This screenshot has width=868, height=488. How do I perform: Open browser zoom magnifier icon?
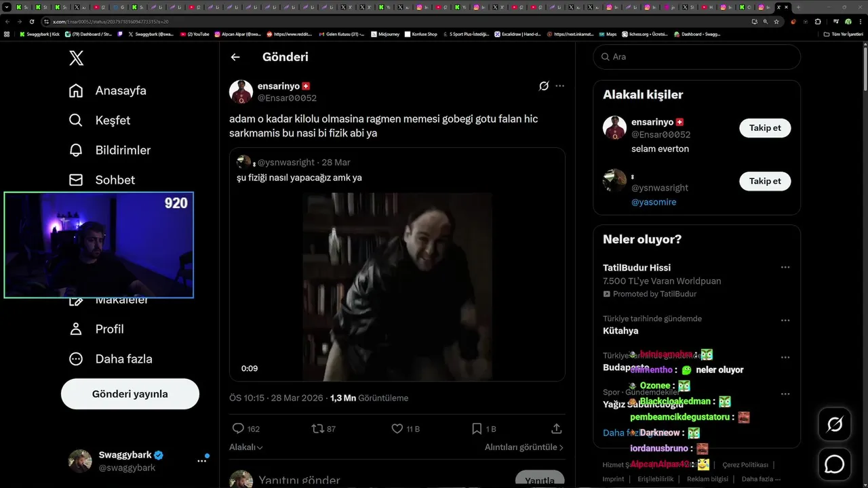[x=766, y=22]
